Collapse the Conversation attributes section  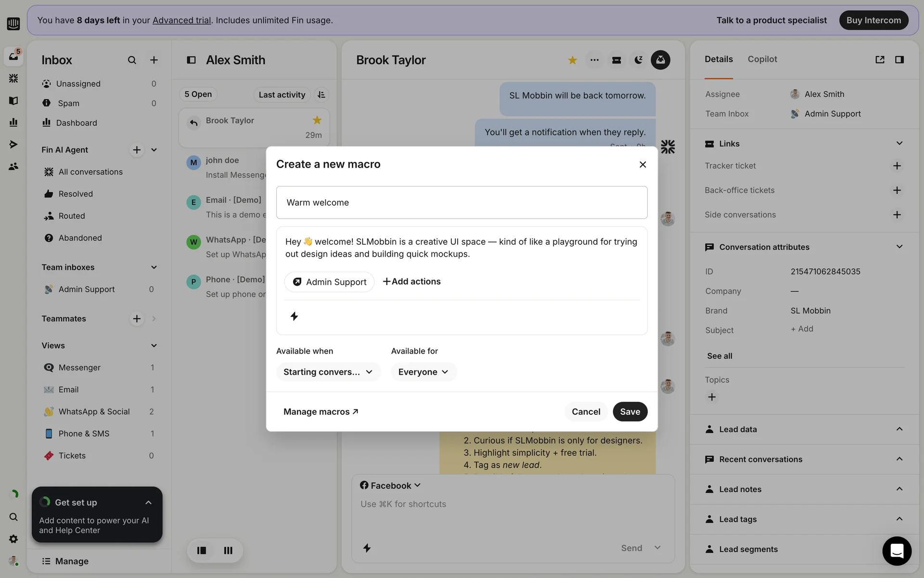pos(899,247)
